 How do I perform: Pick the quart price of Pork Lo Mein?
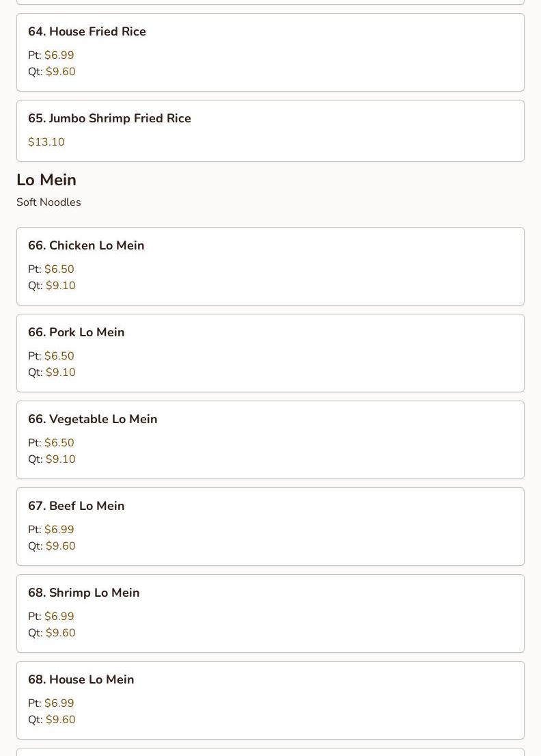(60, 373)
